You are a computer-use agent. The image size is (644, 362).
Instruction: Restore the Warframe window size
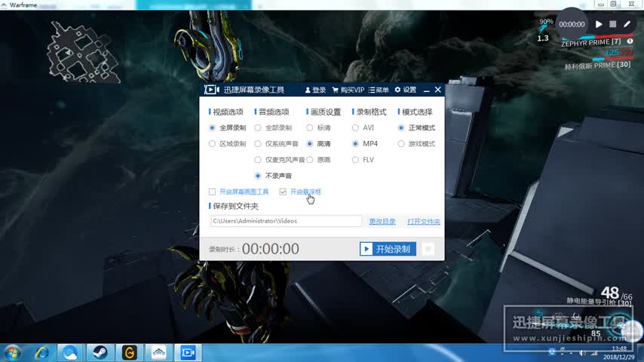[x=613, y=4]
